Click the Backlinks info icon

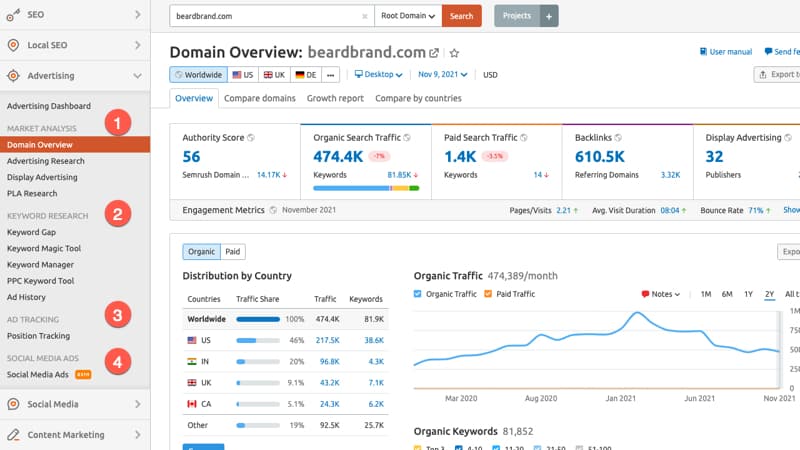[x=618, y=138]
